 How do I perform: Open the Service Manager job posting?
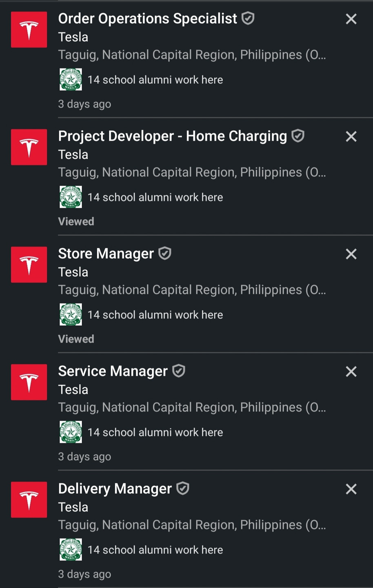click(x=113, y=371)
